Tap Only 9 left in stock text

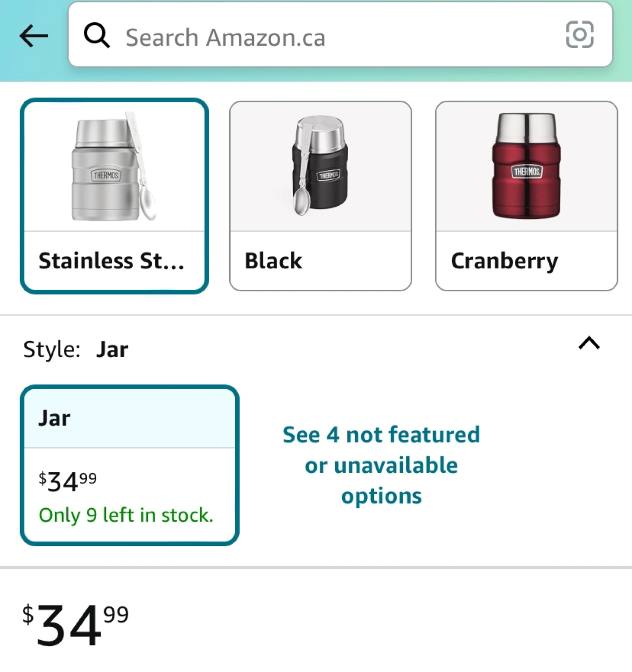[x=126, y=515]
